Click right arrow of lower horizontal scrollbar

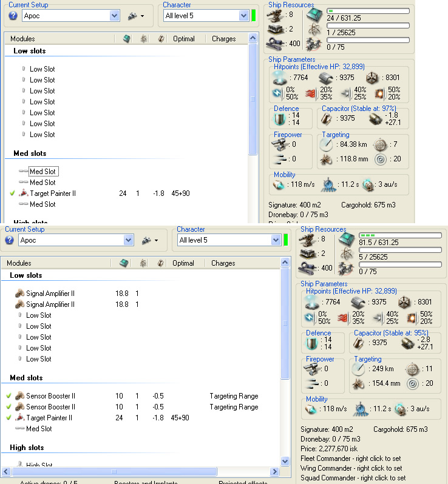pyautogui.click(x=274, y=471)
